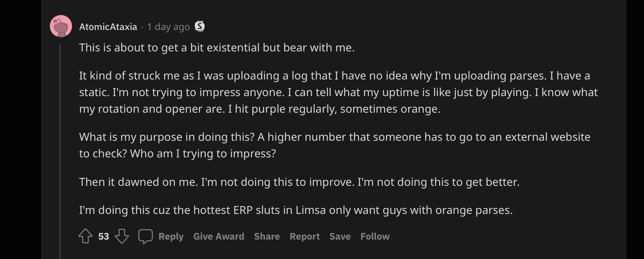Save the comment
Screen dimensions: 644x259
point(340,236)
